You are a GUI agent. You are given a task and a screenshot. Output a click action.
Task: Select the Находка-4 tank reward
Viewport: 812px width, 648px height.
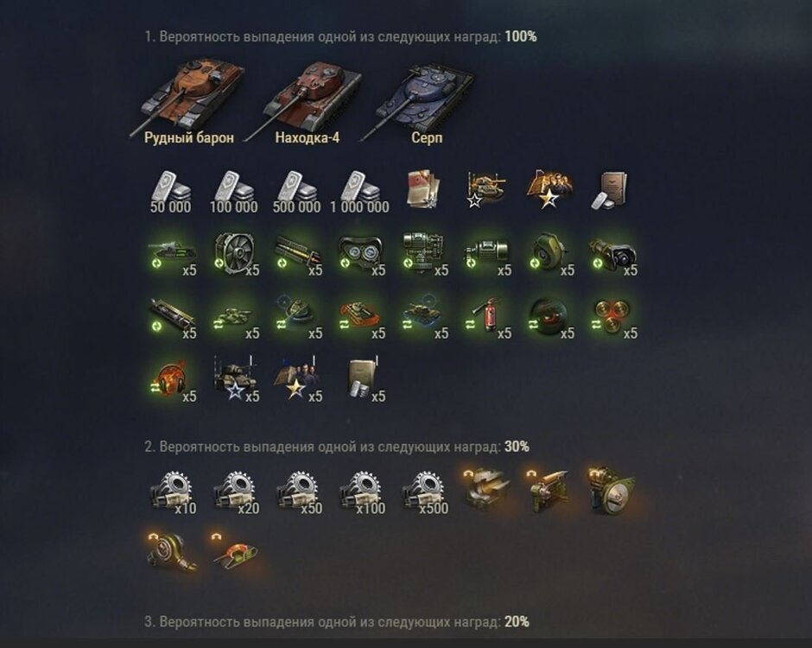pyautogui.click(x=307, y=101)
